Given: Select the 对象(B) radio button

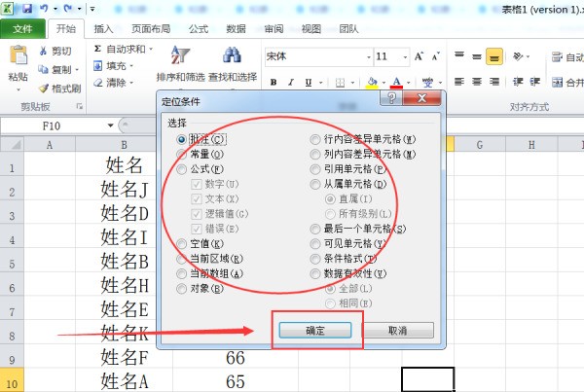Looking at the screenshot, I should (x=181, y=289).
